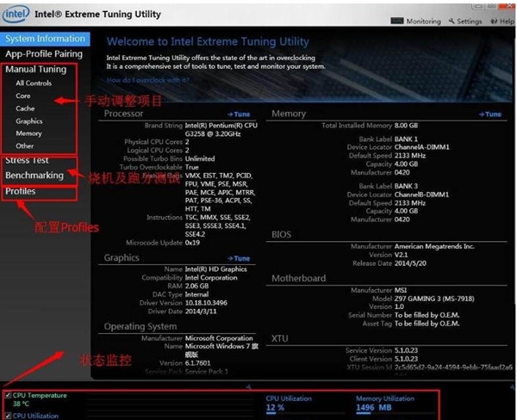This screenshot has height=420, width=517.
Task: Toggle the CPU Temperature checkbox
Action: pyautogui.click(x=8, y=395)
